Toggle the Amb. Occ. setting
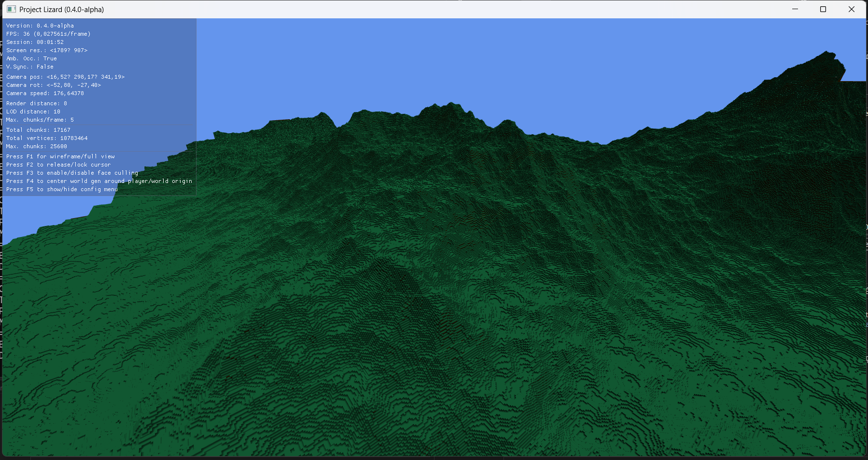Viewport: 868px width, 460px height. (31, 58)
